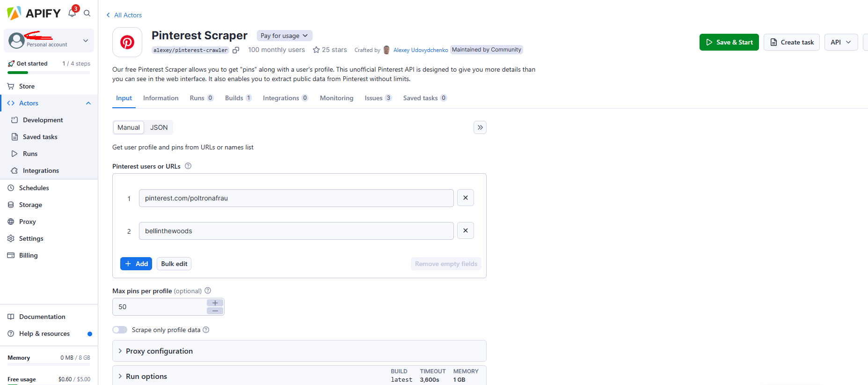The width and height of the screenshot is (868, 385).
Task: Click the Save & Start button
Action: [729, 42]
